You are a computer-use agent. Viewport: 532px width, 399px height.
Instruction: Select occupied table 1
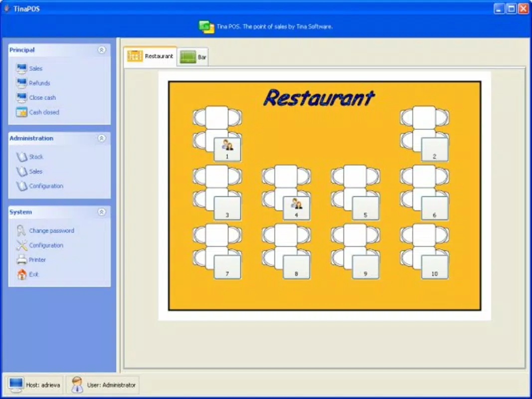pyautogui.click(x=227, y=149)
